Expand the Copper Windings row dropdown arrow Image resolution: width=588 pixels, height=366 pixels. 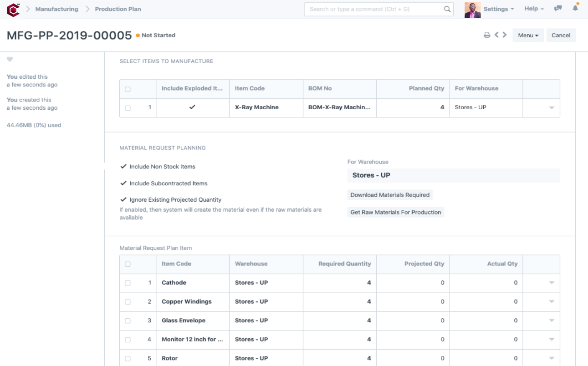pyautogui.click(x=552, y=302)
